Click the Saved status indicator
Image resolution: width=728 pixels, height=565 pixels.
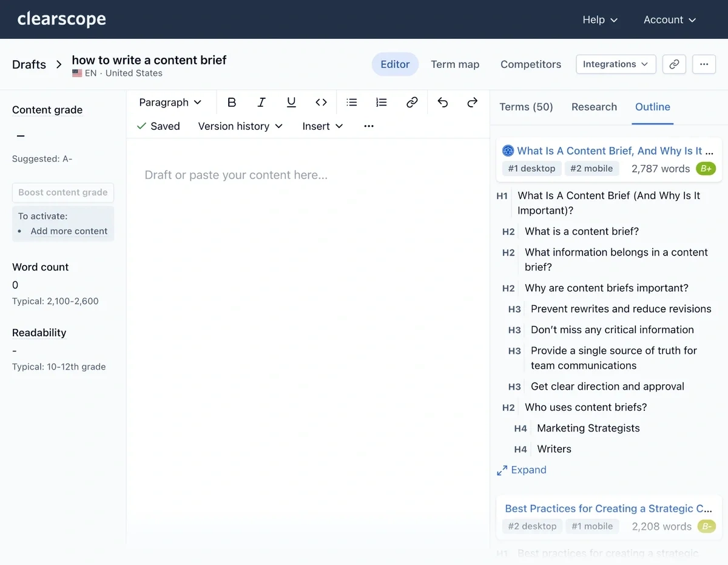pos(158,126)
